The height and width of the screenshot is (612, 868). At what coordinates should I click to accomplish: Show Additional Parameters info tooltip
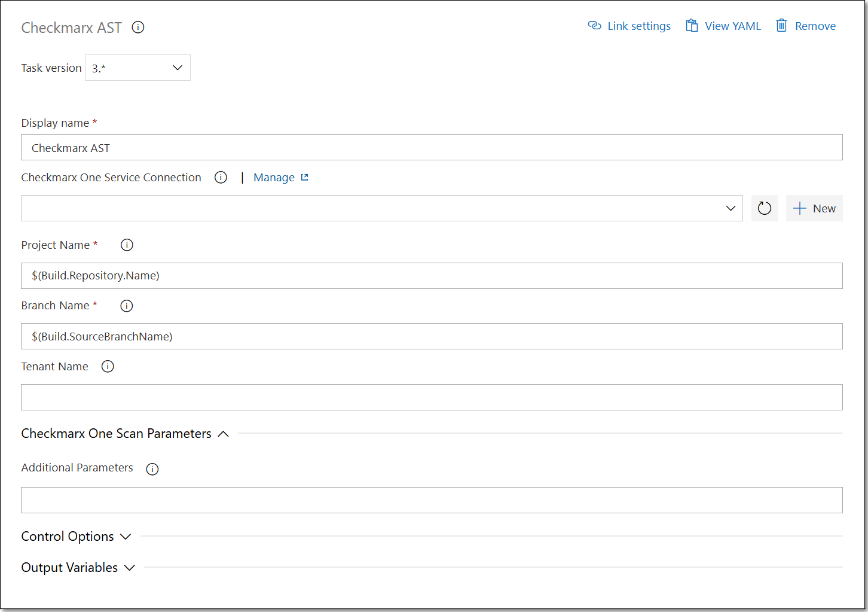pyautogui.click(x=152, y=469)
